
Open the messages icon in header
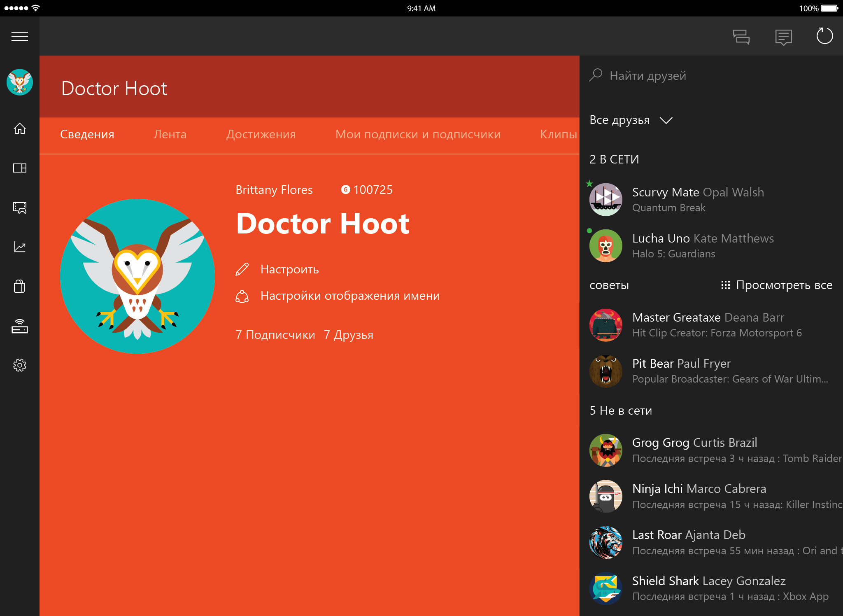click(x=783, y=37)
